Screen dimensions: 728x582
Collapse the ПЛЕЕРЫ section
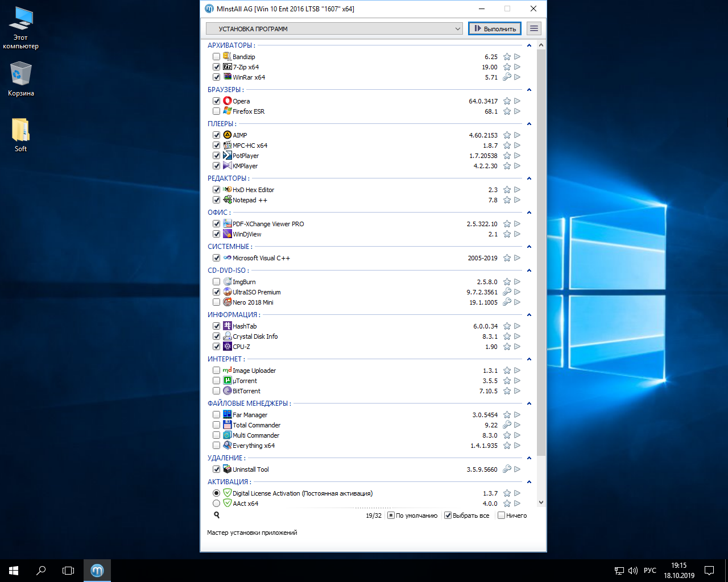tap(529, 124)
